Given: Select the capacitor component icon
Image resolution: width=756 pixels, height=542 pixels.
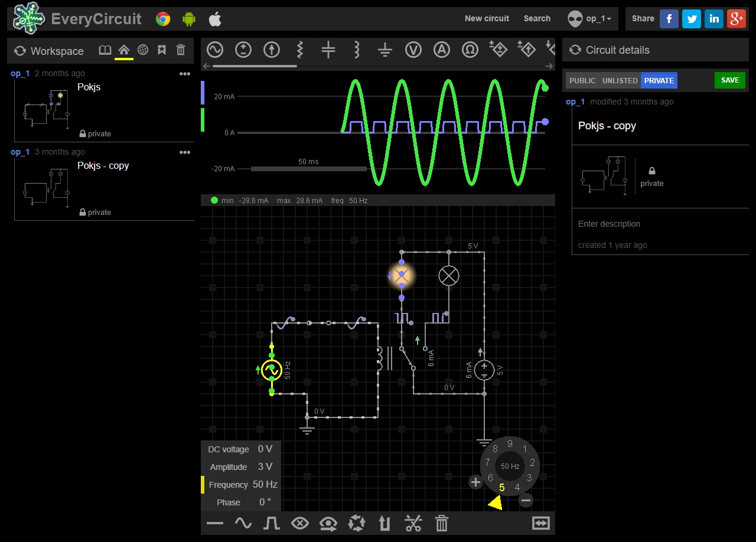Looking at the screenshot, I should coord(328,50).
